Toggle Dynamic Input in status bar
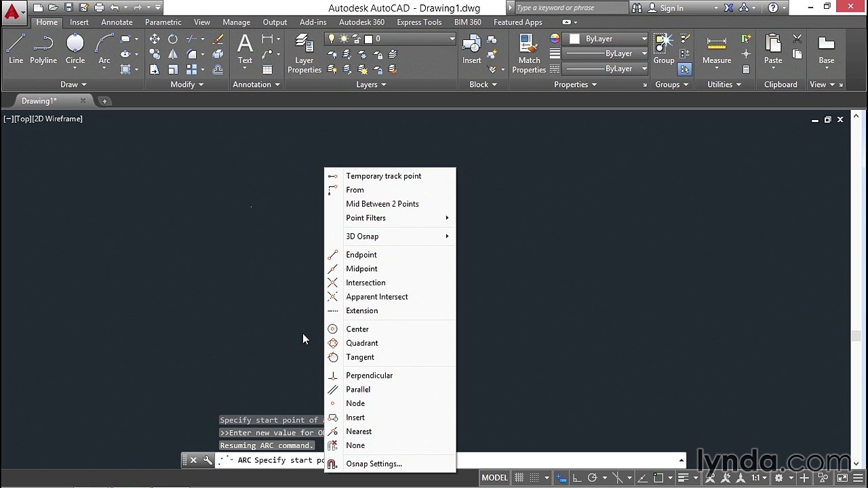 pos(561,478)
